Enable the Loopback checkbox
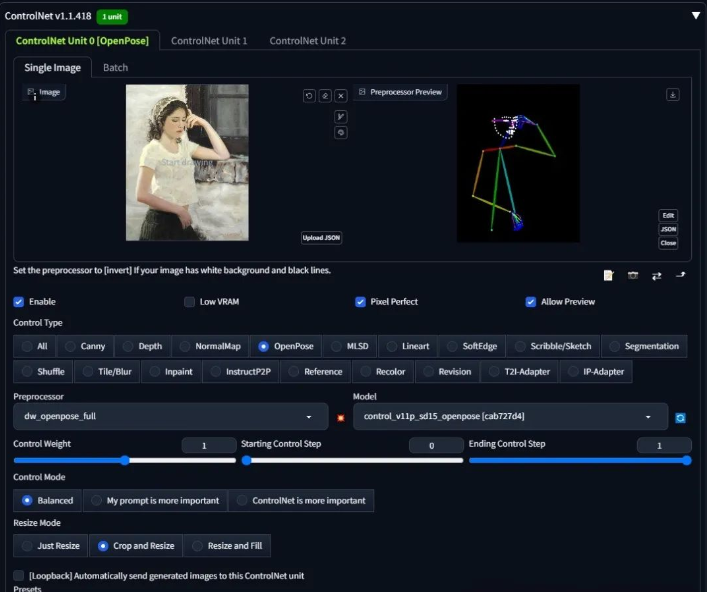Screen dimensions: 707x592 (x=18, y=575)
